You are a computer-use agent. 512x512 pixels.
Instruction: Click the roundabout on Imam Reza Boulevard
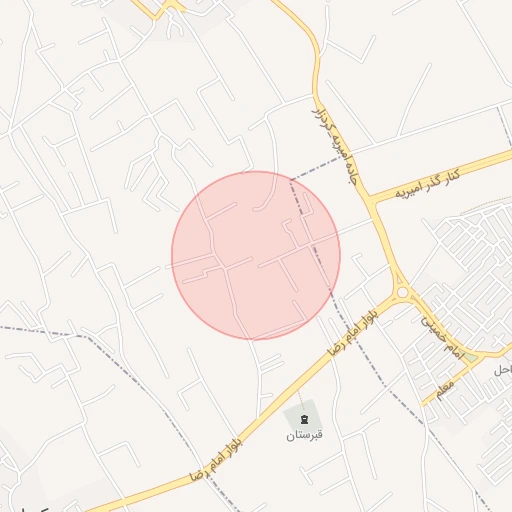(403, 292)
